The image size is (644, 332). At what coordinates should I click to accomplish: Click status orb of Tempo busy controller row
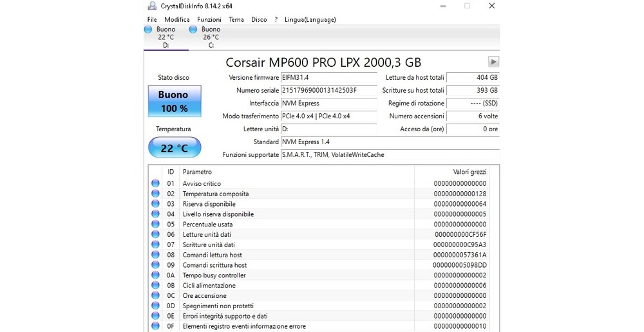pos(155,275)
